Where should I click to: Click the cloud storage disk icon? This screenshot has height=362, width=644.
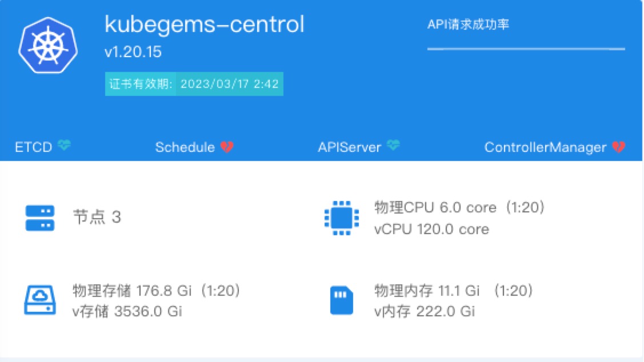coord(40,300)
